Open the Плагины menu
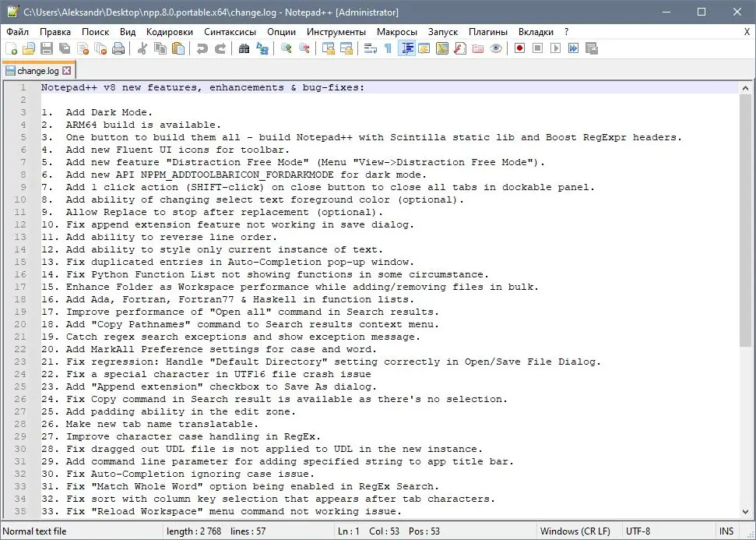This screenshot has height=540, width=756. pos(488,32)
